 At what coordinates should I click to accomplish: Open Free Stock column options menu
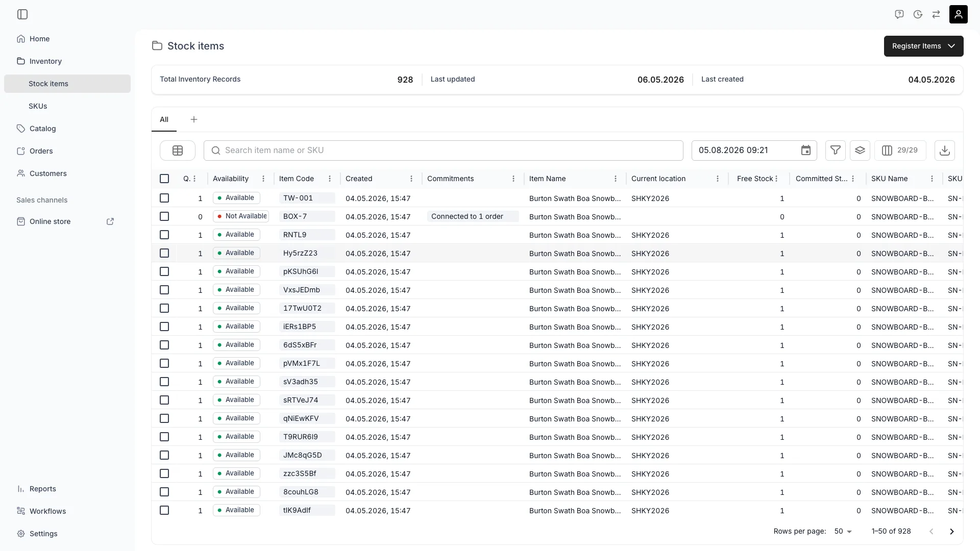coord(776,179)
